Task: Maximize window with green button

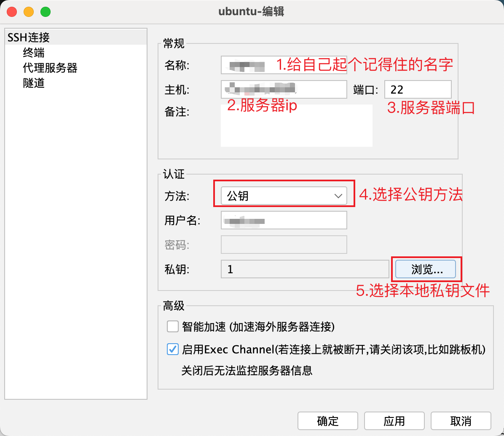Action: pos(46,11)
